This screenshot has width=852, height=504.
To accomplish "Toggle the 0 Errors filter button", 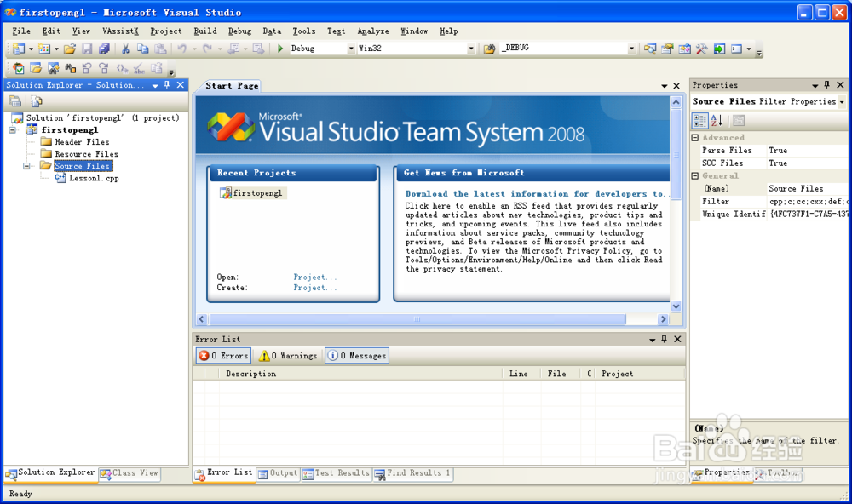I will point(223,356).
